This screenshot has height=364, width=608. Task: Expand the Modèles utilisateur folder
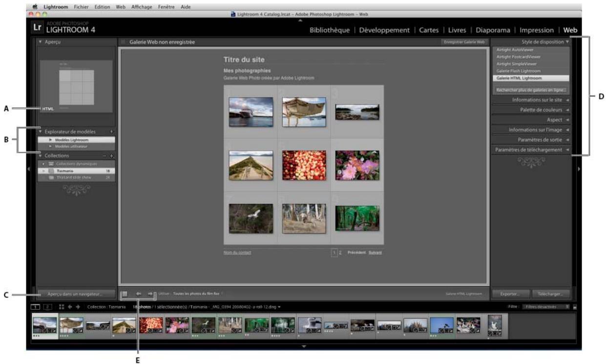click(51, 146)
